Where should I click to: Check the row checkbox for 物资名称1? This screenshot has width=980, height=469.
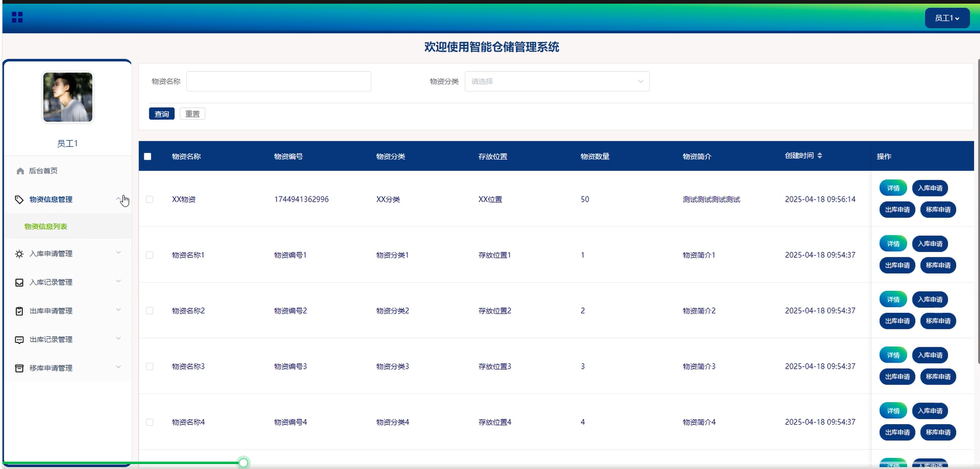point(149,255)
